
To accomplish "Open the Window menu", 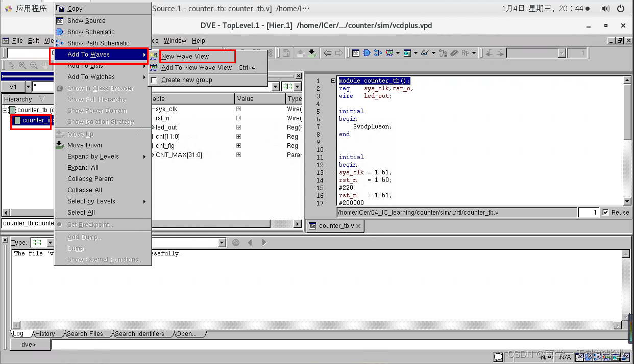I will click(175, 40).
